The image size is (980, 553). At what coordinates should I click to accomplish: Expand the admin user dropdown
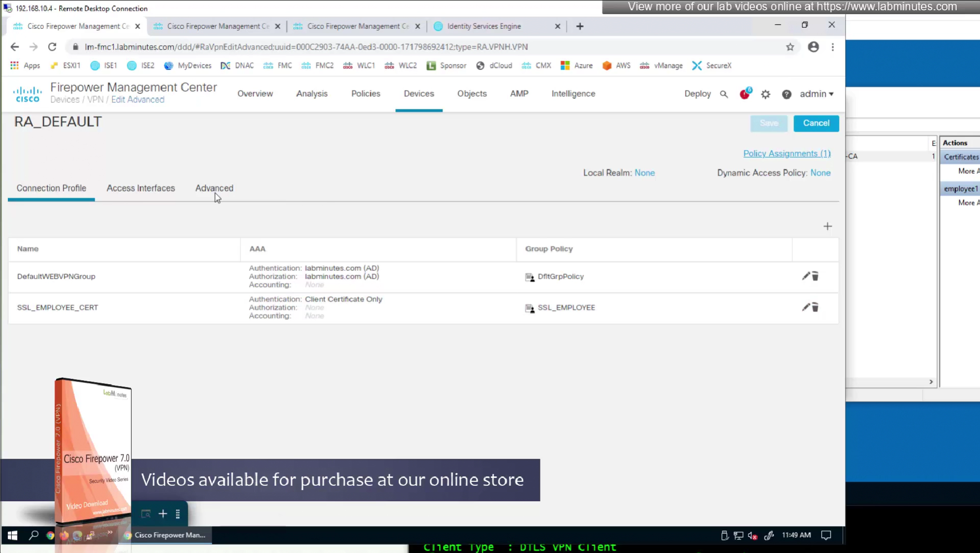pyautogui.click(x=816, y=94)
